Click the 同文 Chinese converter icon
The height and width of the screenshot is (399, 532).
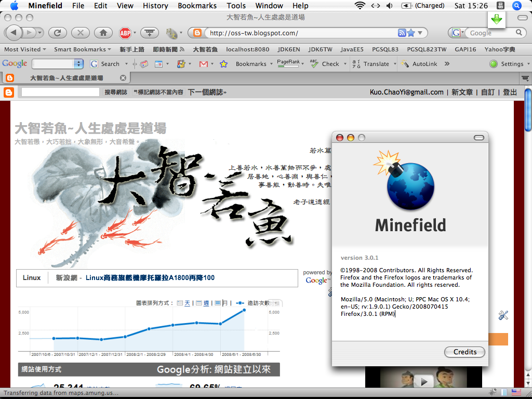pyautogui.click(x=171, y=33)
